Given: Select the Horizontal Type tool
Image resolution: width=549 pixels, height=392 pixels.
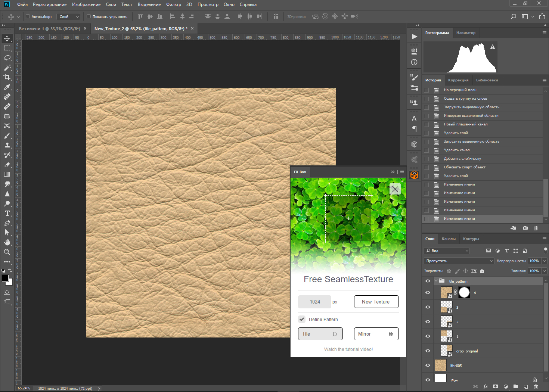Looking at the screenshot, I should pos(7,213).
